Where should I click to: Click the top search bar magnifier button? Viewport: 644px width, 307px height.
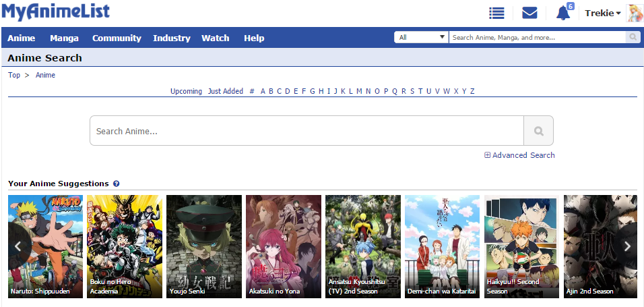(633, 38)
